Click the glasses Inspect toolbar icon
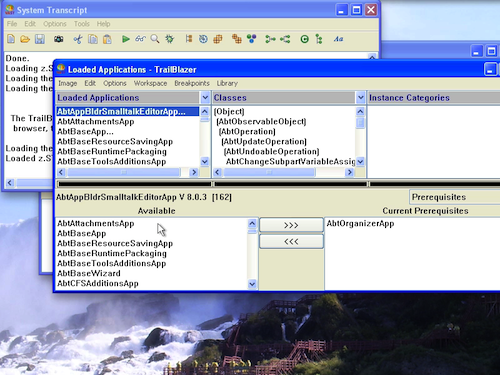Image resolution: width=500 pixels, height=375 pixels. click(140, 39)
